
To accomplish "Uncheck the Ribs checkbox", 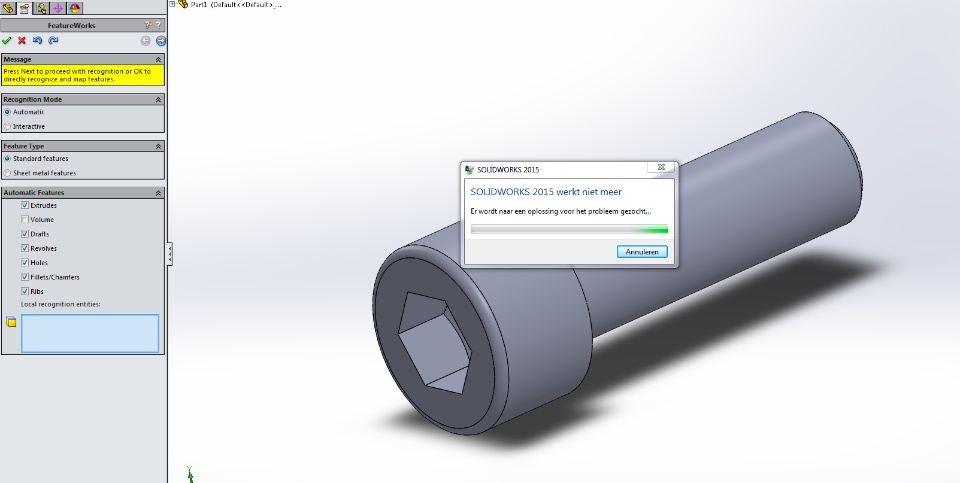I will pos(25,291).
